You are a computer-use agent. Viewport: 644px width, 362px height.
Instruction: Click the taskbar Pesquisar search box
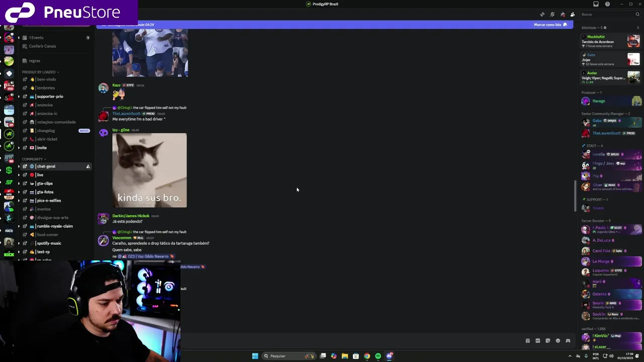tap(289, 356)
